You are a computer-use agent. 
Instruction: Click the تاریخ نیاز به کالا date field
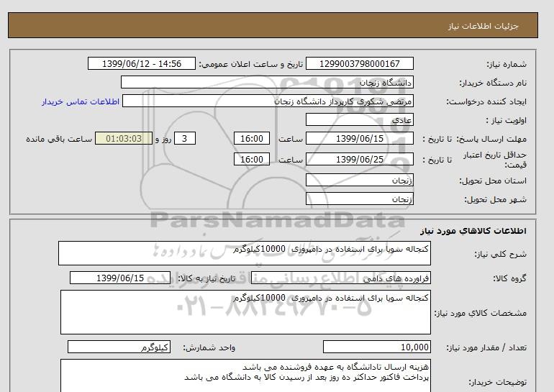pyautogui.click(x=120, y=278)
